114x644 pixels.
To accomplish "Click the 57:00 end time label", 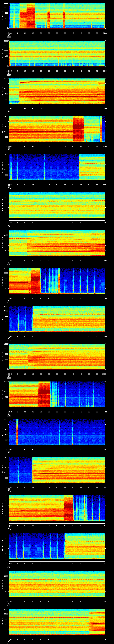I will pos(105,260).
